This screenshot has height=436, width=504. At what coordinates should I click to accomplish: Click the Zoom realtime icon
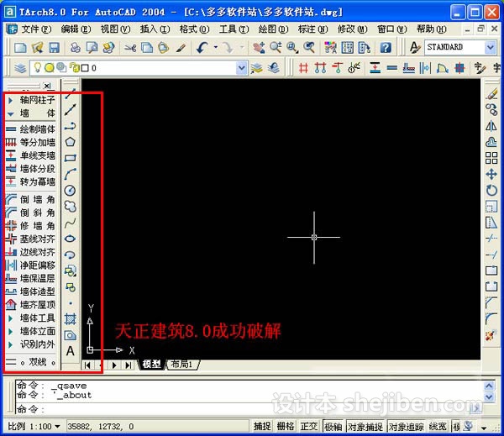coord(276,48)
